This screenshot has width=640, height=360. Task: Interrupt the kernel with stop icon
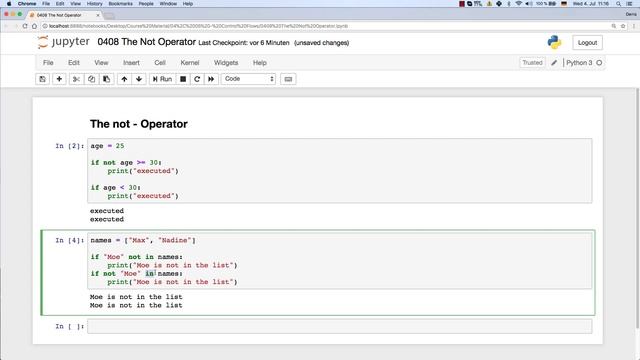click(x=183, y=79)
